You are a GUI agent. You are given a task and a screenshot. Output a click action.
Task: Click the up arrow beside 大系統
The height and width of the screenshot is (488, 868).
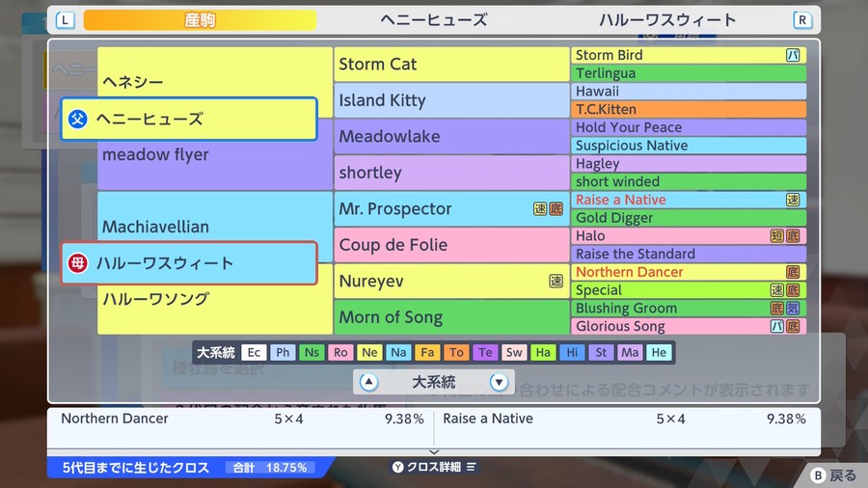click(368, 382)
